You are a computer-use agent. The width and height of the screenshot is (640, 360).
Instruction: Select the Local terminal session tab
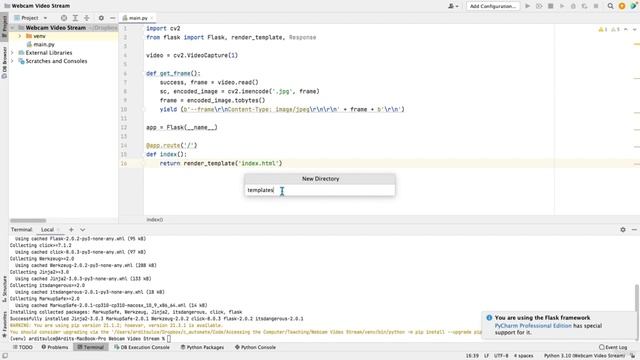tap(47, 230)
